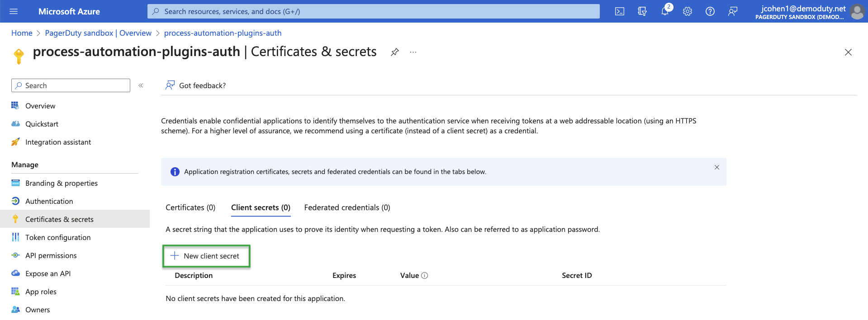Open the jcohen1 account menu
This screenshot has height=320, width=868.
coord(809,12)
